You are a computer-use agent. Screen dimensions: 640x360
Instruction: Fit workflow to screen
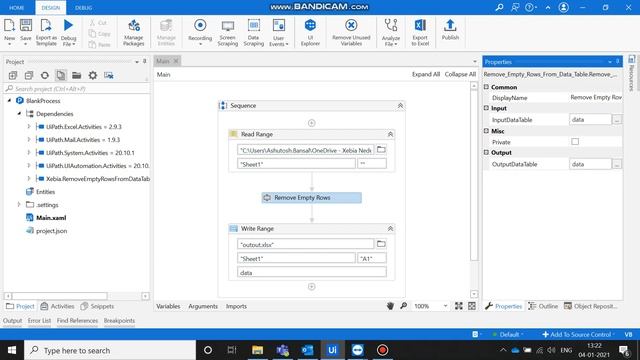(459, 306)
